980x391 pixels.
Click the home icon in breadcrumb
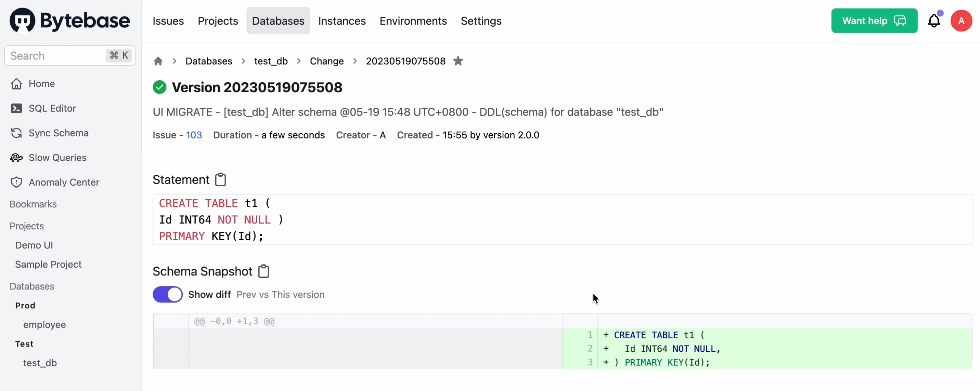click(x=158, y=61)
